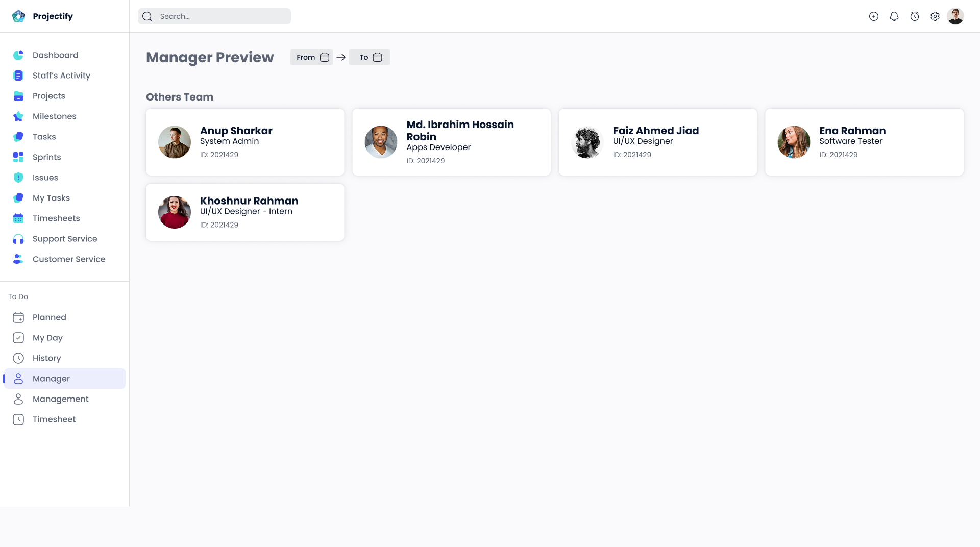This screenshot has width=980, height=547.
Task: Select My Day in To Do list
Action: point(47,338)
